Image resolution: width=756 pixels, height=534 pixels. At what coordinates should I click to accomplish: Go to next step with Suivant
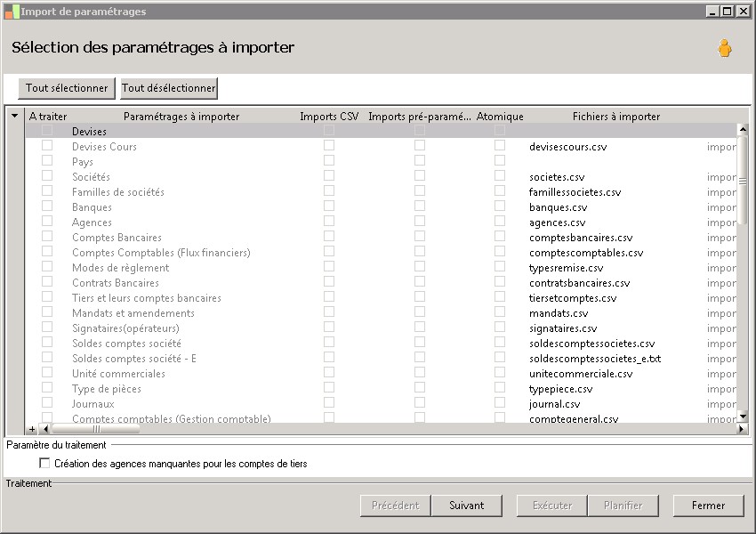467,506
